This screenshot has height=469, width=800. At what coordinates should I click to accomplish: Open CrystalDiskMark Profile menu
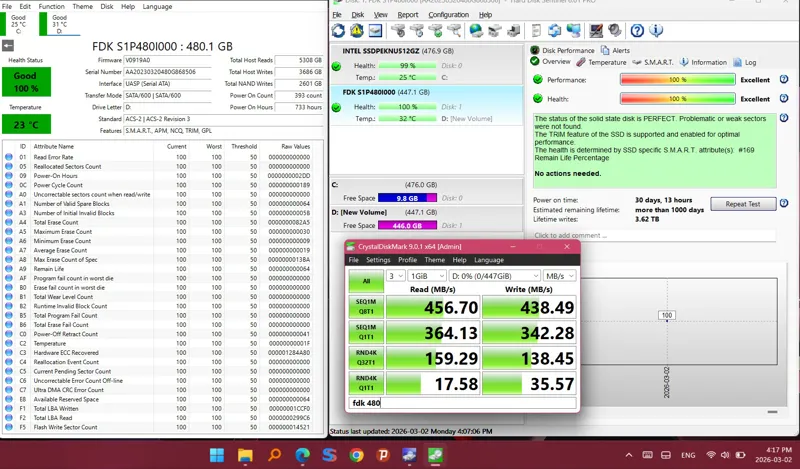407,260
